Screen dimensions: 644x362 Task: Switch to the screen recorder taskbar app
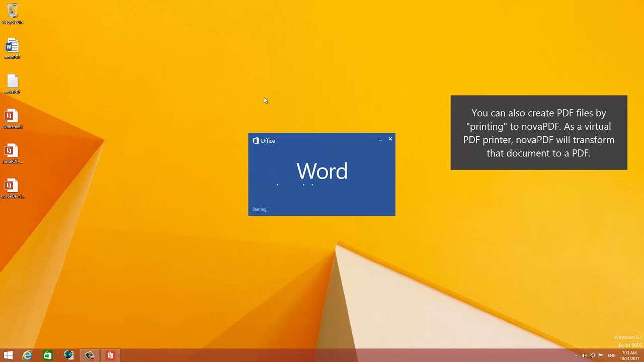pyautogui.click(x=89, y=355)
